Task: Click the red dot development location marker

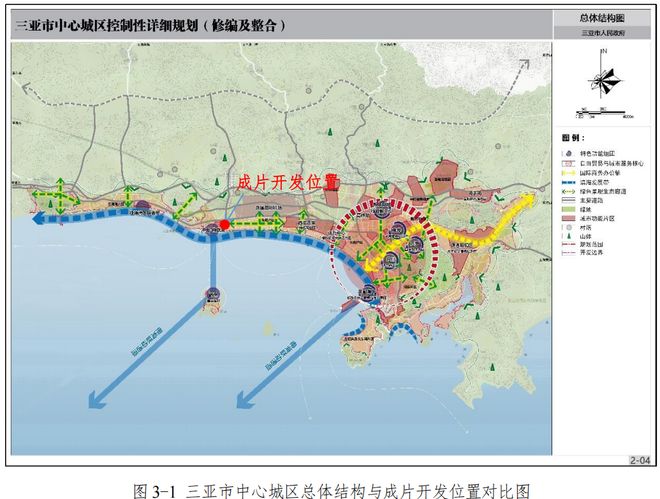Action: (226, 225)
